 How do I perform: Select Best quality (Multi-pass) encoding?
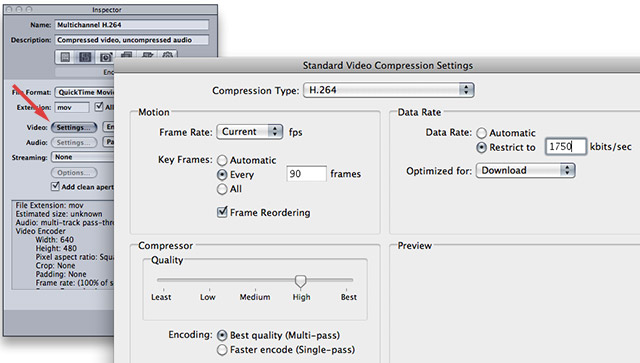(x=222, y=335)
